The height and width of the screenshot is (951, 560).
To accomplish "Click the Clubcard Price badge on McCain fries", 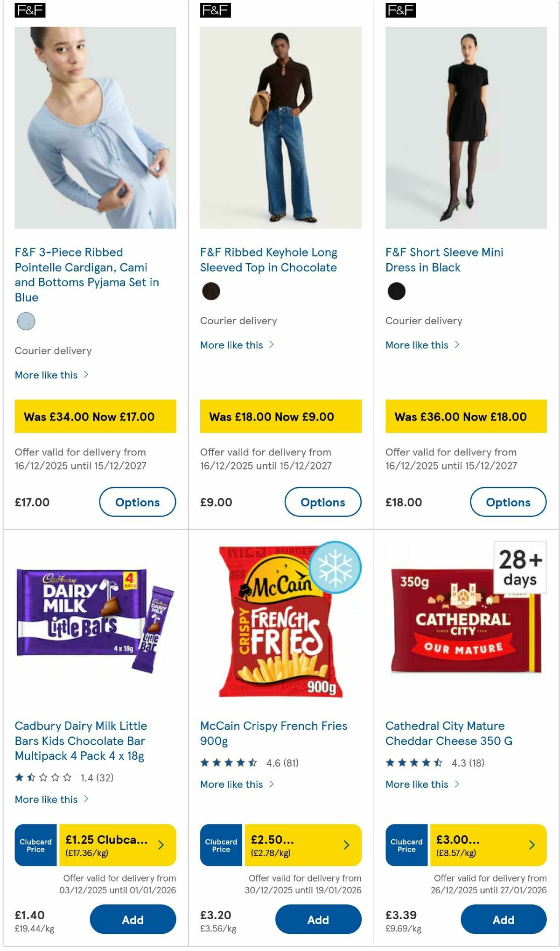I will [x=220, y=845].
